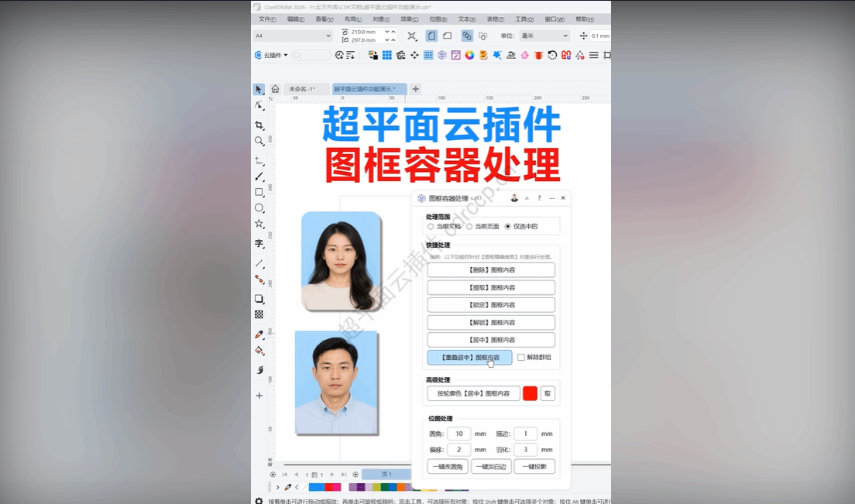Click the 【提取】图框内容 button
855x504 pixels.
click(x=491, y=287)
